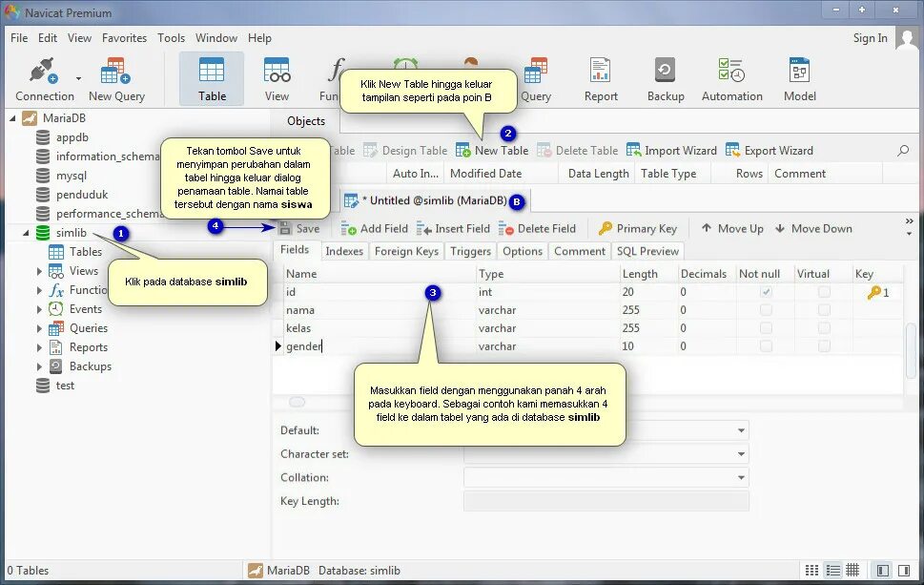
Task: Open the Connection toolbar button
Action: [x=44, y=79]
